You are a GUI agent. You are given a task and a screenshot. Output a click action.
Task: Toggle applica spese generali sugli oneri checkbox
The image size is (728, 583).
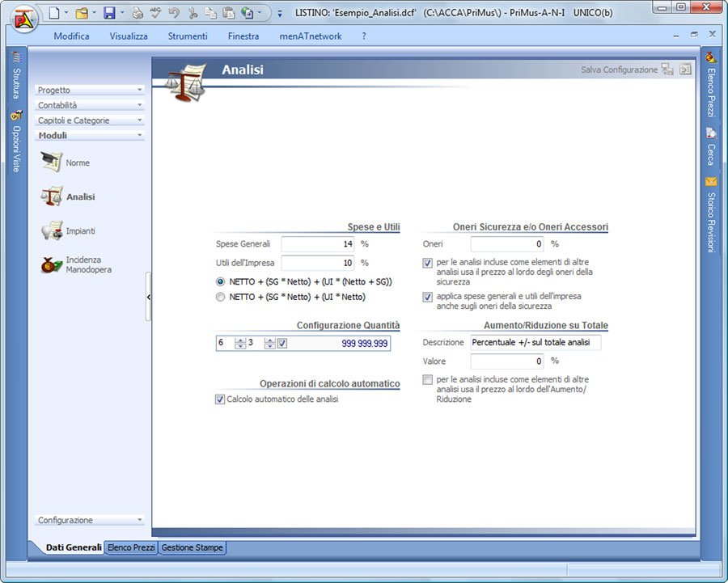point(427,297)
